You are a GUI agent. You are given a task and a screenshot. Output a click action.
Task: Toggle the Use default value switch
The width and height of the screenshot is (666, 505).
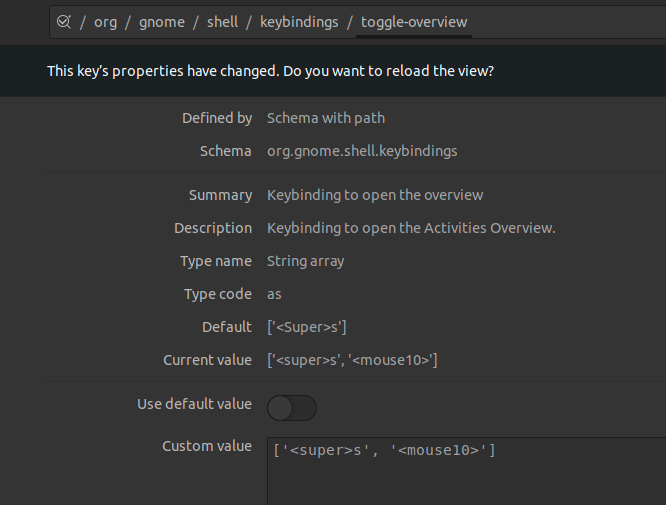pyautogui.click(x=292, y=407)
